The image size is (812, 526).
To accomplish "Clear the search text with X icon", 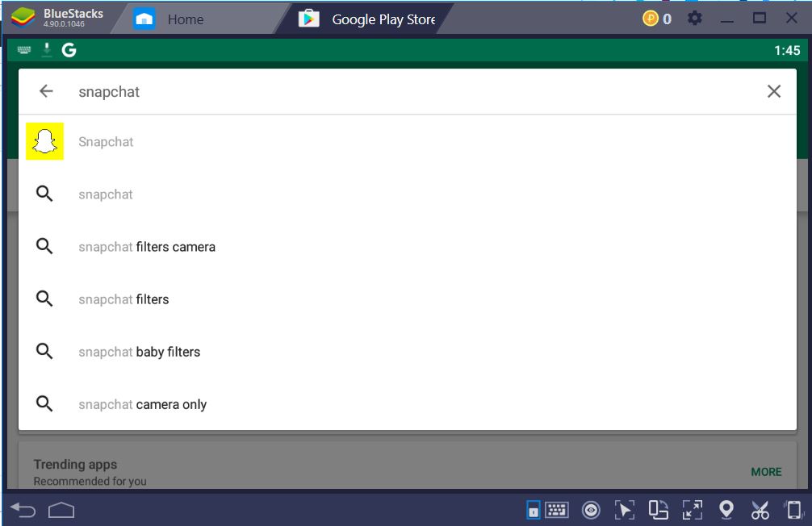I will (774, 91).
